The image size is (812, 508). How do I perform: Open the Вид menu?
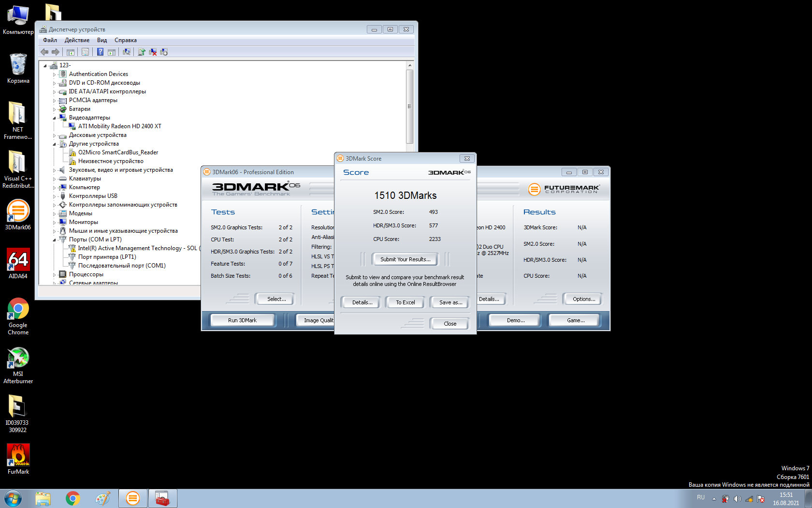point(102,40)
